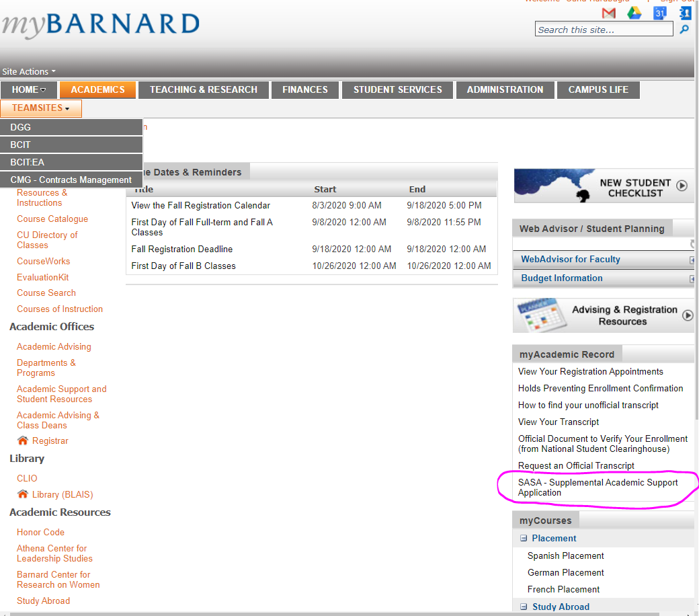Select the ACADEMICS tab
The height and width of the screenshot is (616, 699).
pyautogui.click(x=97, y=89)
